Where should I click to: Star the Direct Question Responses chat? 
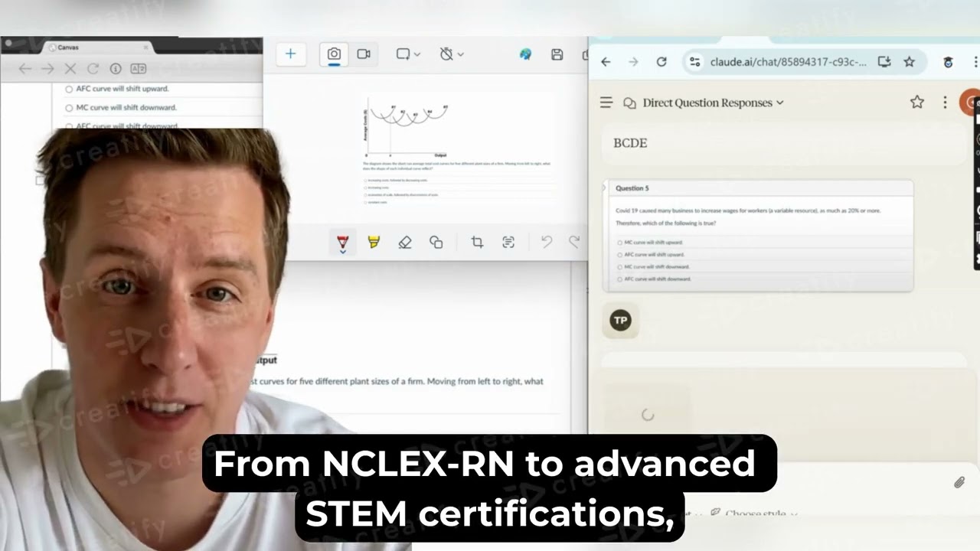point(917,102)
